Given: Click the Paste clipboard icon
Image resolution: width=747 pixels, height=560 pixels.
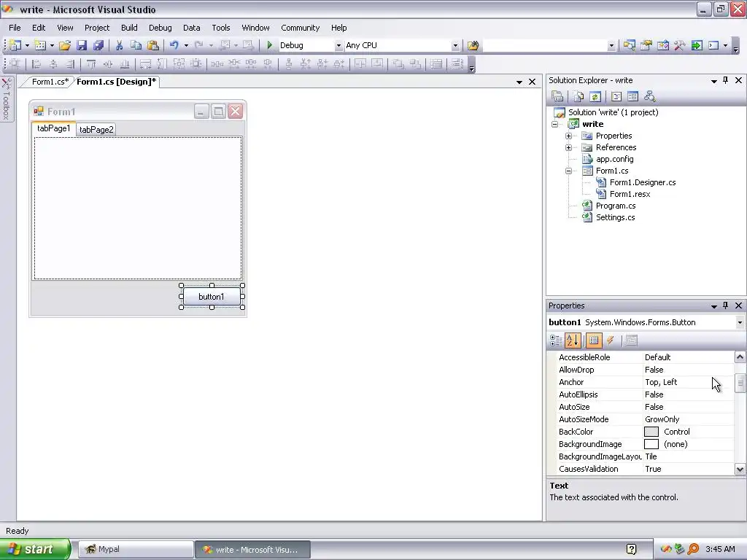Looking at the screenshot, I should pyautogui.click(x=153, y=45).
